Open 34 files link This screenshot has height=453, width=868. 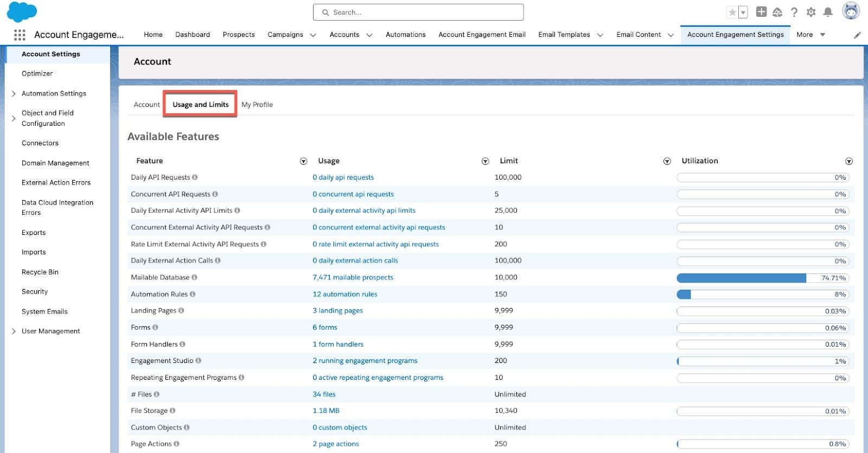pos(324,394)
